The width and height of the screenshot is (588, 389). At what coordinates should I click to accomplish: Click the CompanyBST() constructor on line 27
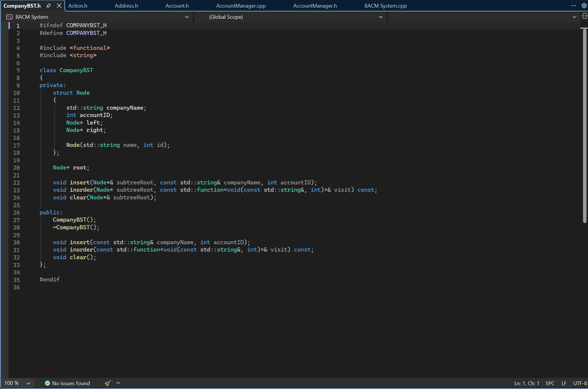click(74, 220)
